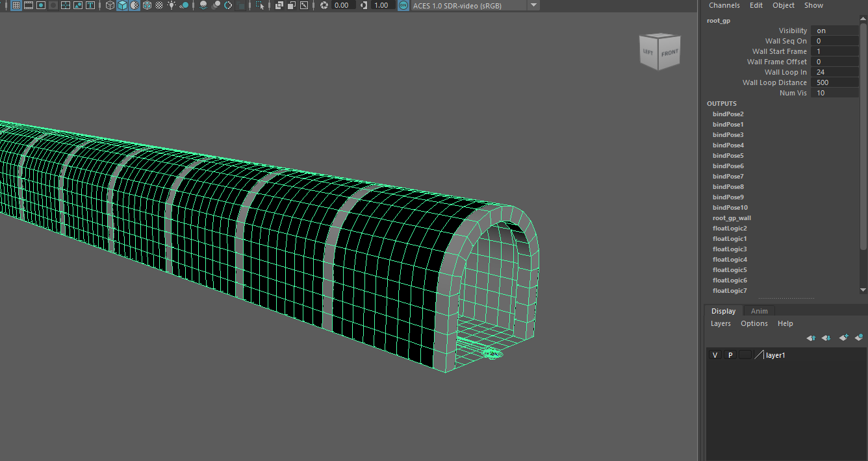
Task: Click use all lights bulb icon
Action: 172,5
